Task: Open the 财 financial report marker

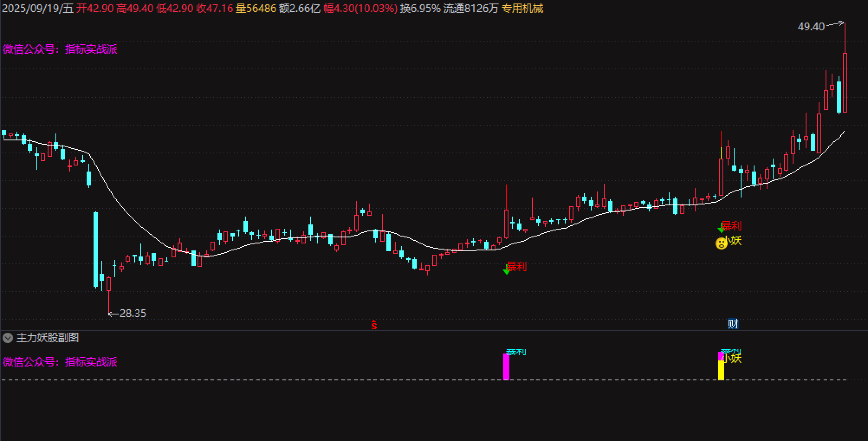Action: click(x=733, y=324)
